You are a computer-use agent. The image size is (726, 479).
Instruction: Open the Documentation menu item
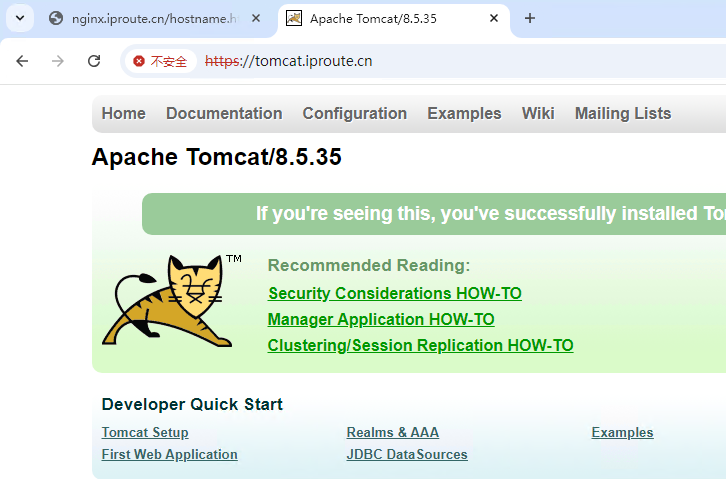pyautogui.click(x=224, y=113)
